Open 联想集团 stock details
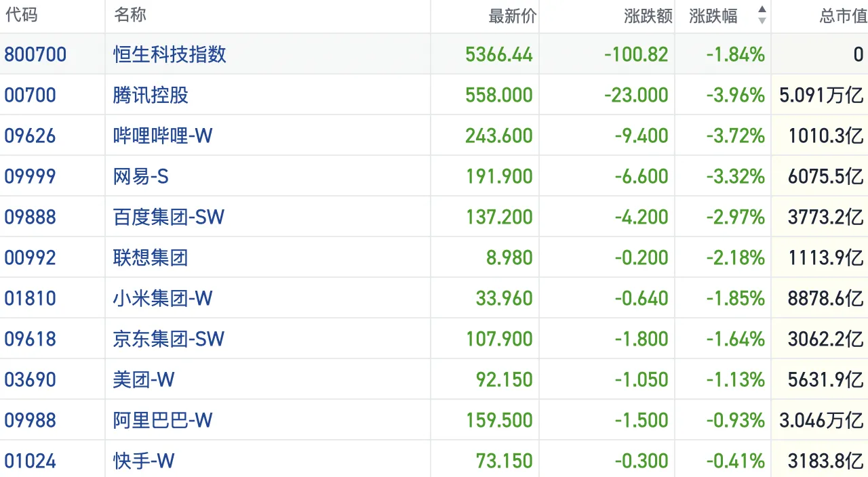 [151, 257]
